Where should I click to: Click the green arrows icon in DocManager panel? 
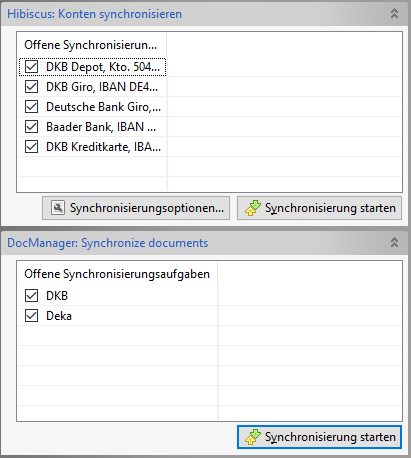coord(253,437)
